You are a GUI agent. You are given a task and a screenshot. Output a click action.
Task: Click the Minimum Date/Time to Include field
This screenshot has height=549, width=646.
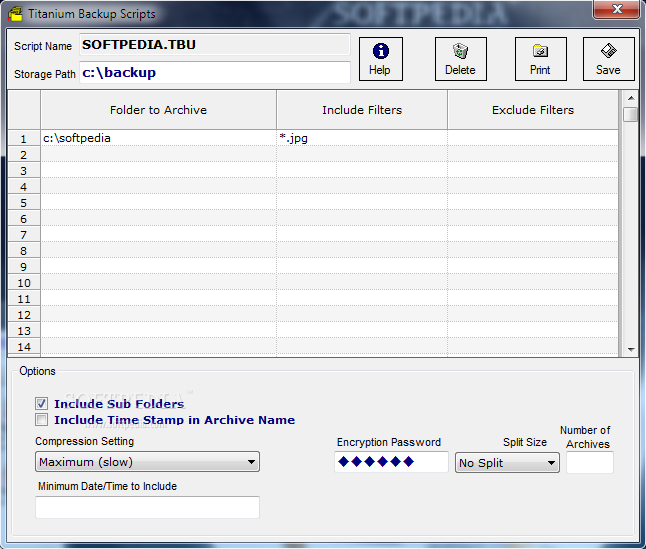pos(147,507)
